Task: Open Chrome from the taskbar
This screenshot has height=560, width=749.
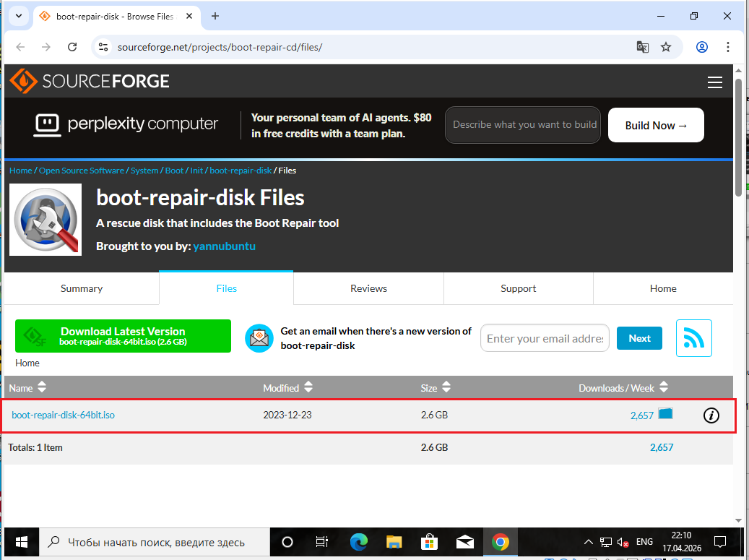Action: pyautogui.click(x=501, y=541)
